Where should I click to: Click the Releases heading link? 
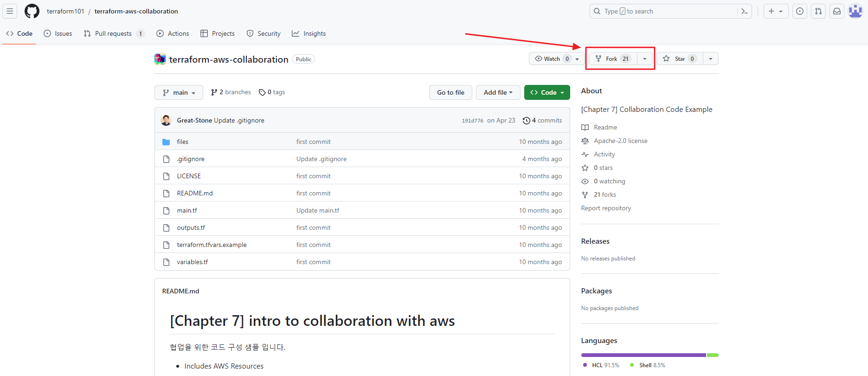(x=595, y=241)
